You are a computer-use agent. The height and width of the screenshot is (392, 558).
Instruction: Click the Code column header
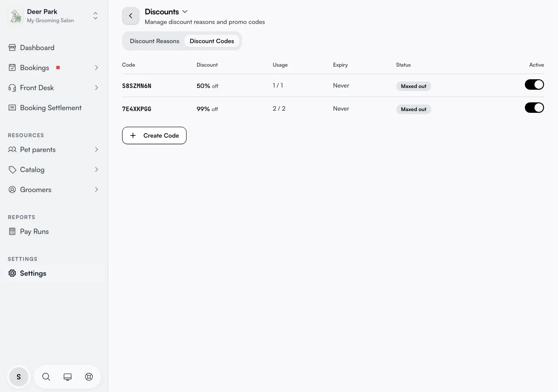coord(129,65)
